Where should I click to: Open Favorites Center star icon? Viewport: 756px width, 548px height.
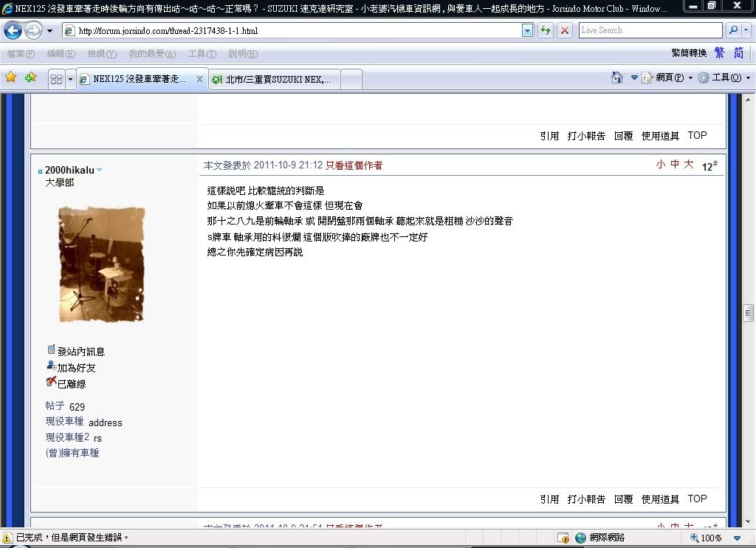tap(10, 78)
